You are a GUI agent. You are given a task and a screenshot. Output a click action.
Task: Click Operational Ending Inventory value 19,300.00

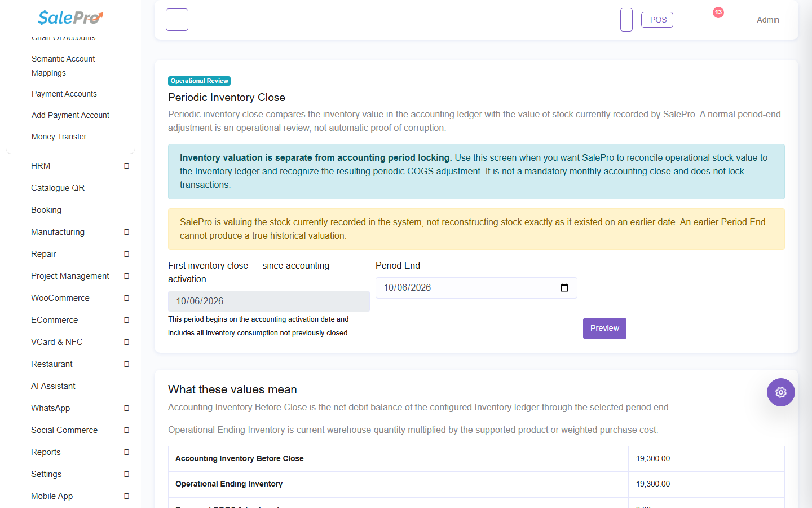653,484
